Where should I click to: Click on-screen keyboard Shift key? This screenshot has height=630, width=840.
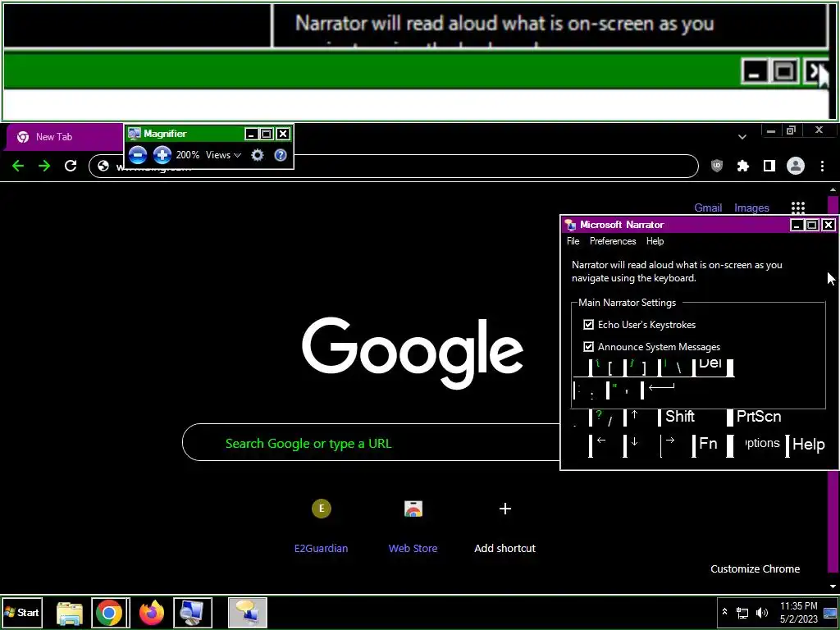pos(692,417)
